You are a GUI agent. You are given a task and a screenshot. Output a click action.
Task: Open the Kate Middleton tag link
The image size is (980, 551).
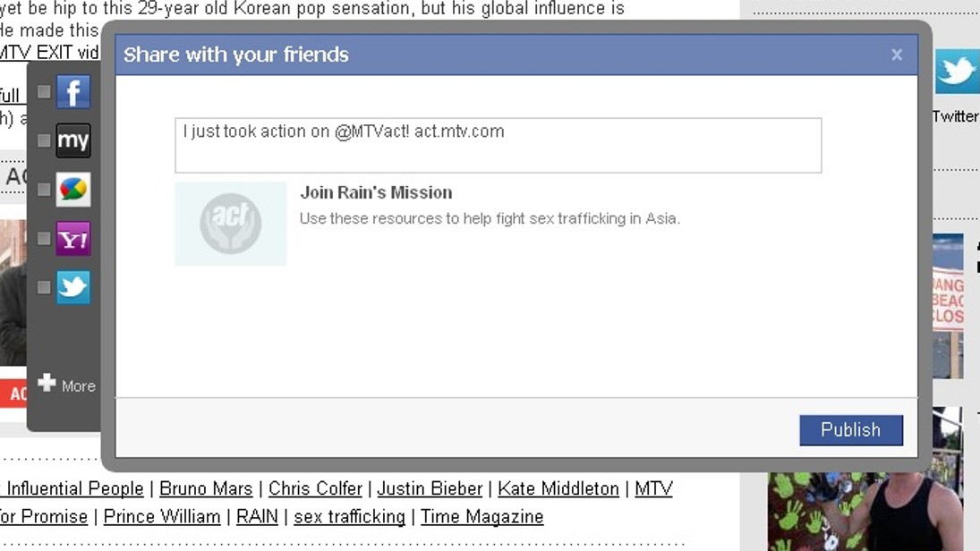[x=558, y=489]
